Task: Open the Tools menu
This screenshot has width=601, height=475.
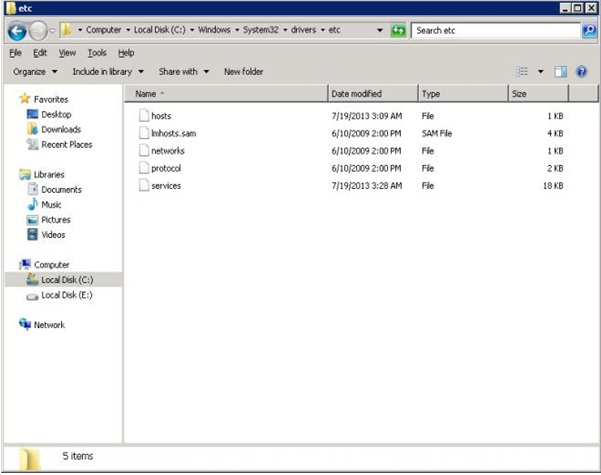Action: [96, 52]
